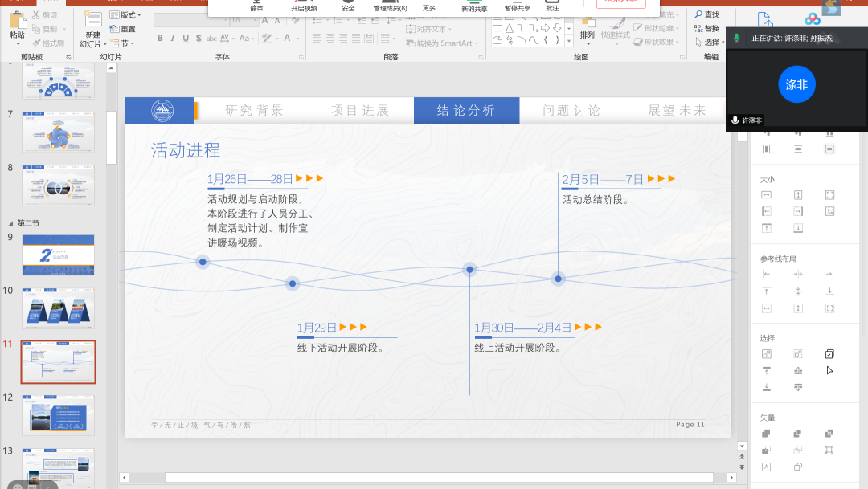Toggle italic text formatting
Screen dimensions: 868x489
tap(174, 38)
